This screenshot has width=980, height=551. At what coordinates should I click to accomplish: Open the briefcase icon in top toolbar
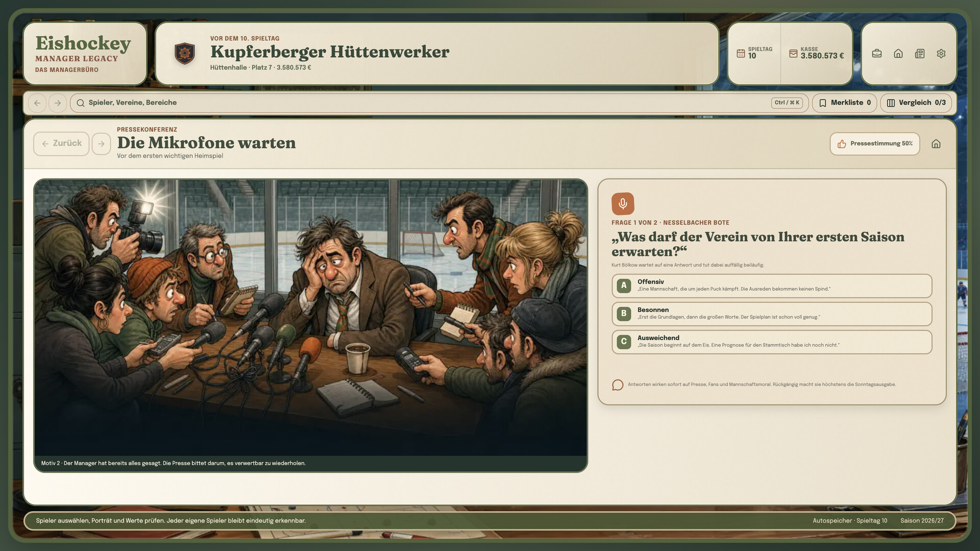(x=877, y=54)
